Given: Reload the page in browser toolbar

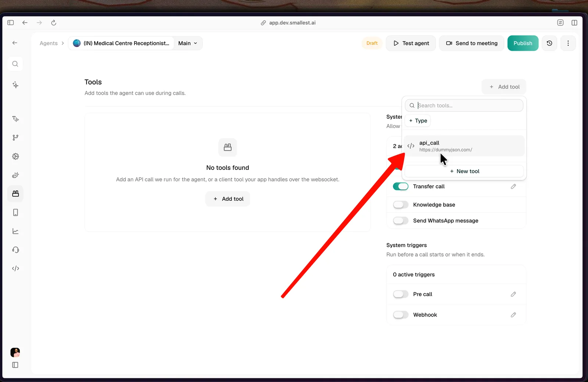Looking at the screenshot, I should (x=54, y=23).
